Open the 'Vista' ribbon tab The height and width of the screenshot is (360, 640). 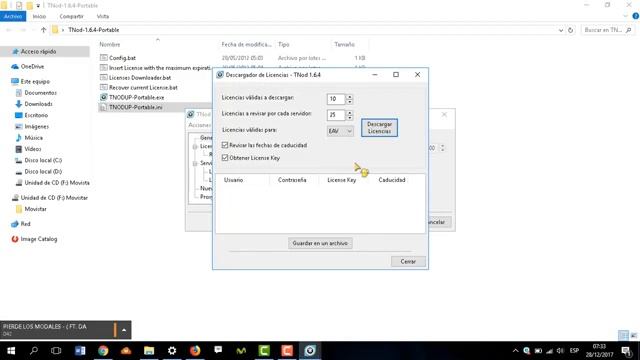[x=103, y=16]
